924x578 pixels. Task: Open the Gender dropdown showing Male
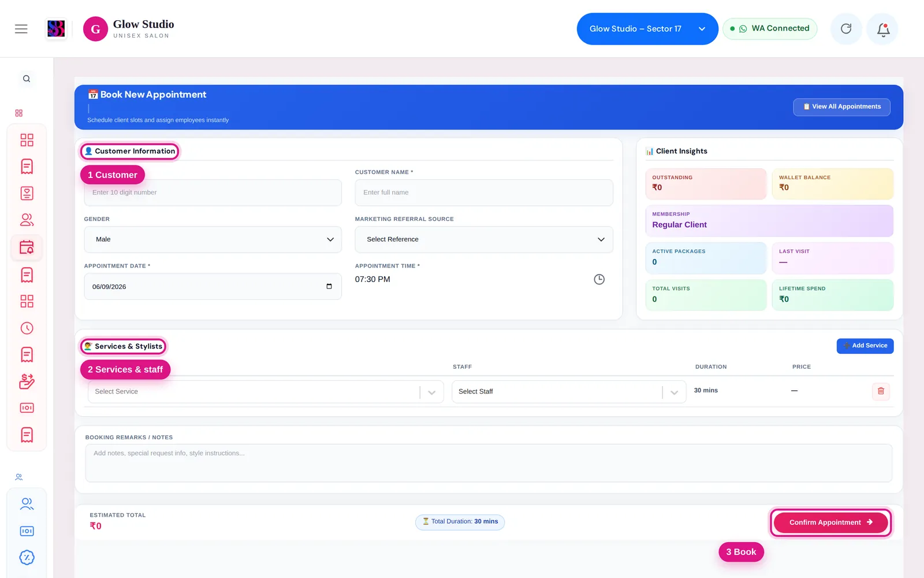213,239
